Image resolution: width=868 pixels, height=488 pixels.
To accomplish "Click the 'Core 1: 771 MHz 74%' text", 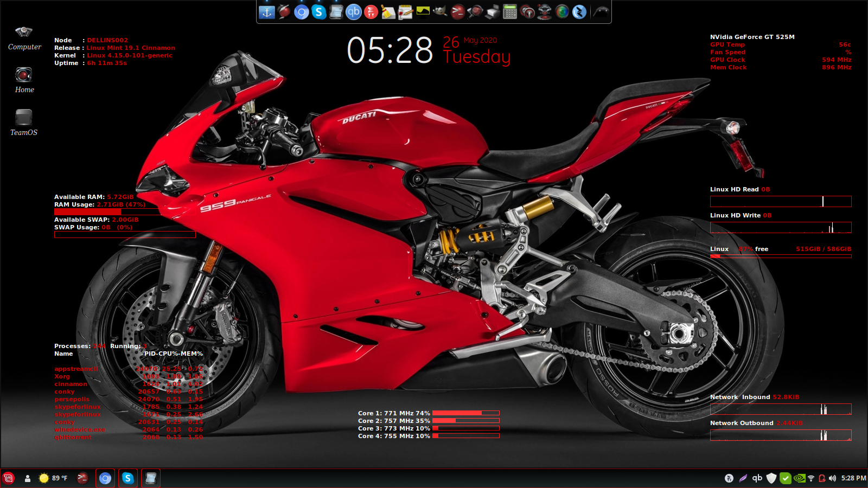I will (394, 413).
